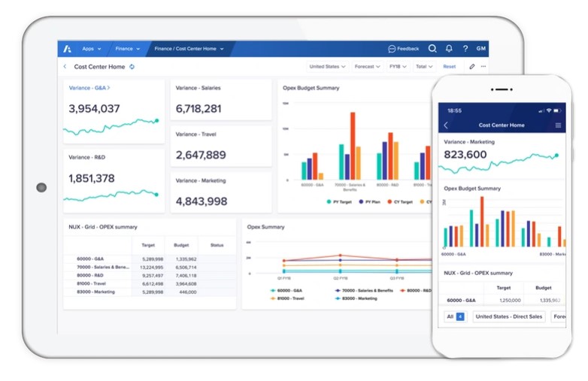Tap the back arrow on mobile header

click(446, 125)
